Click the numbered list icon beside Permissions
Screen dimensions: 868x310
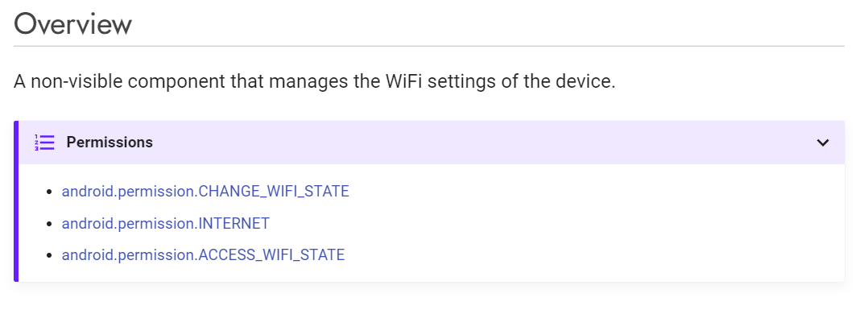pyautogui.click(x=44, y=143)
